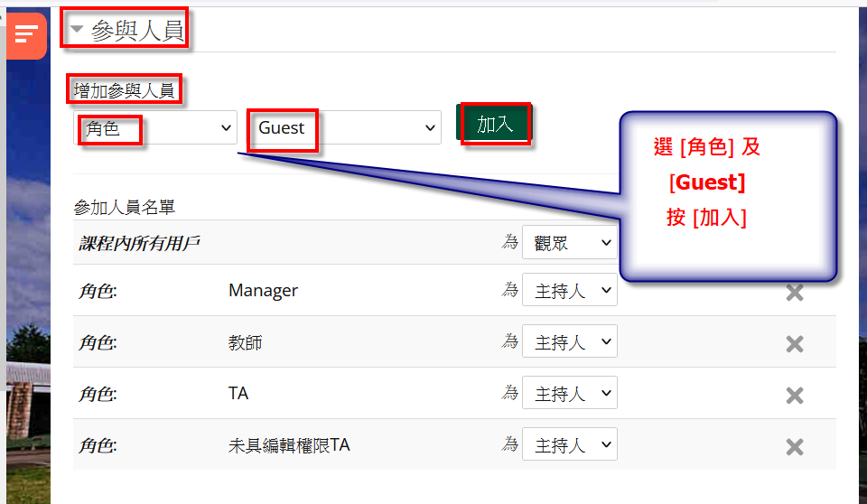This screenshot has height=504, width=867.
Task: Click the 增加參與人員 label
Action: (124, 90)
